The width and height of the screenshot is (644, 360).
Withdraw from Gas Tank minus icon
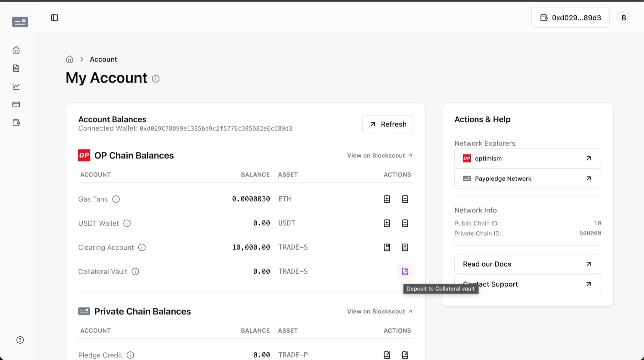coord(405,199)
